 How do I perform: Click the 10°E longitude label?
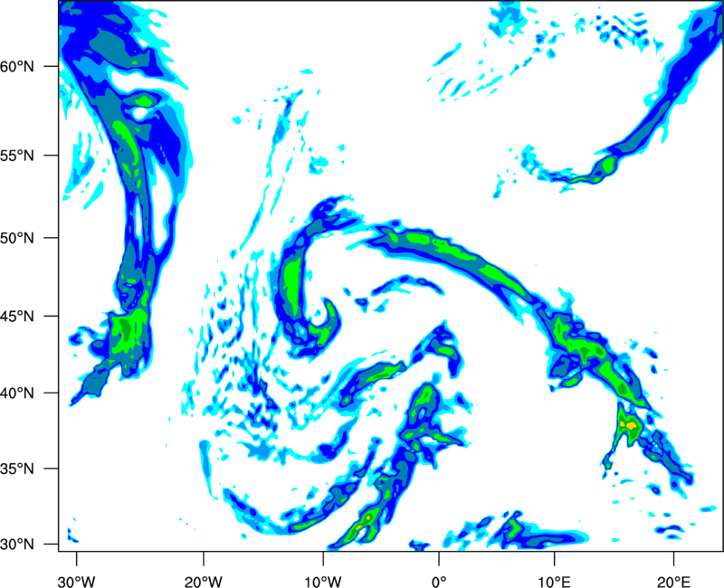coord(554,582)
